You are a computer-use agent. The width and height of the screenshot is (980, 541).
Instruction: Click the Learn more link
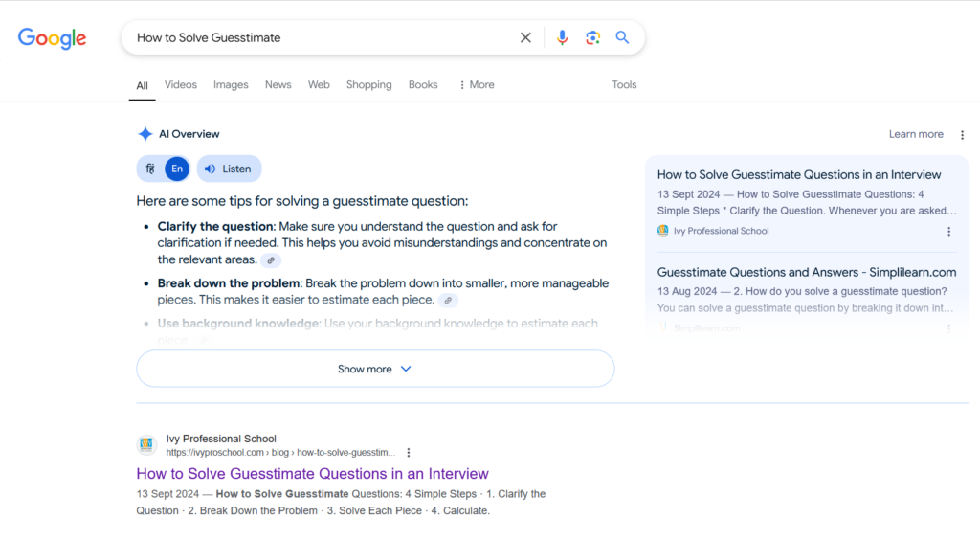(x=916, y=134)
